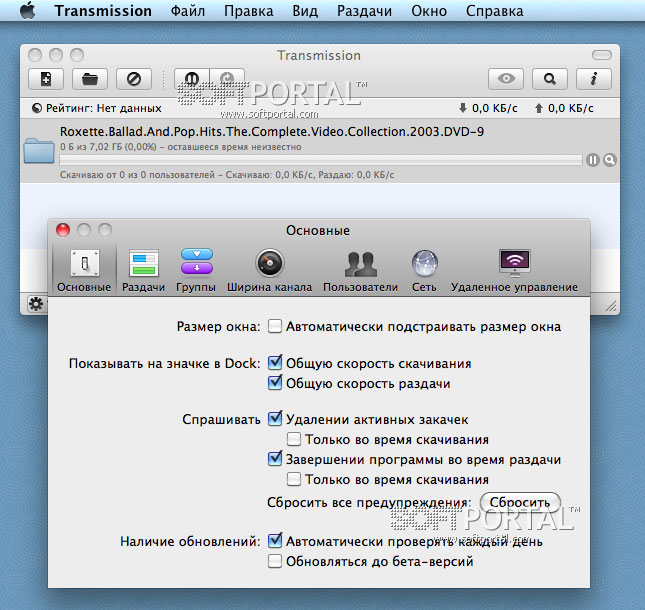This screenshot has height=610, width=645.
Task: Switch to the Сеть preferences tab
Action: tap(424, 270)
